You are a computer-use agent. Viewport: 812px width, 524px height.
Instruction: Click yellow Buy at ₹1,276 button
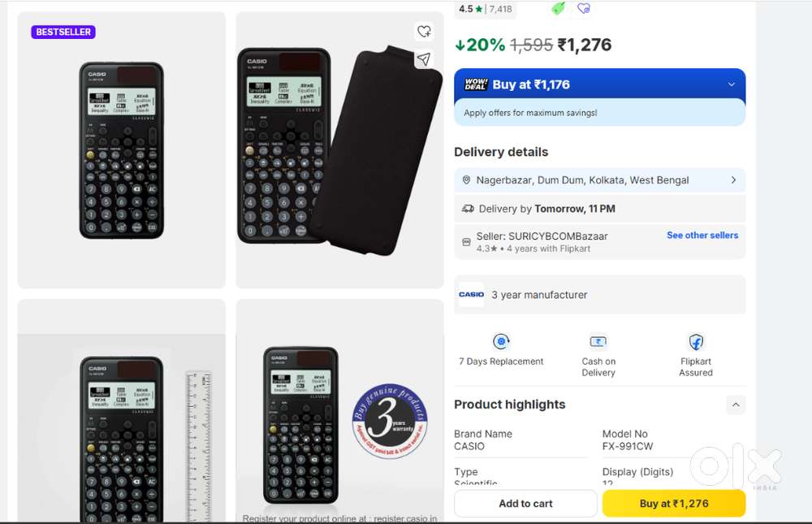pos(674,503)
